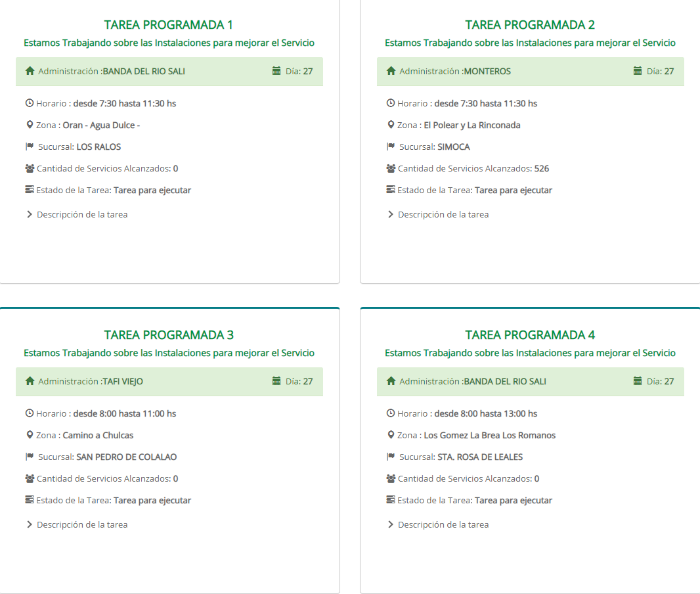Click the TAREA PROGRAMADA 3 heading
Image resolution: width=700 pixels, height=594 pixels.
point(169,335)
